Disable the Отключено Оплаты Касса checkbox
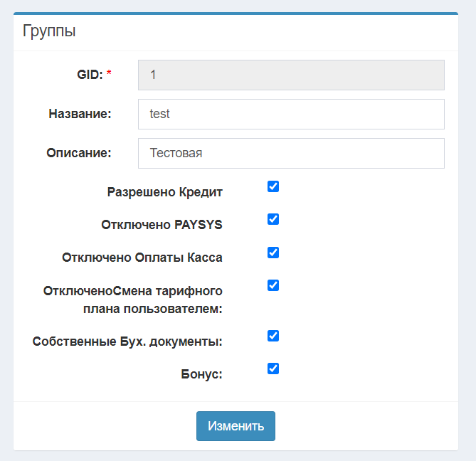 (x=273, y=253)
